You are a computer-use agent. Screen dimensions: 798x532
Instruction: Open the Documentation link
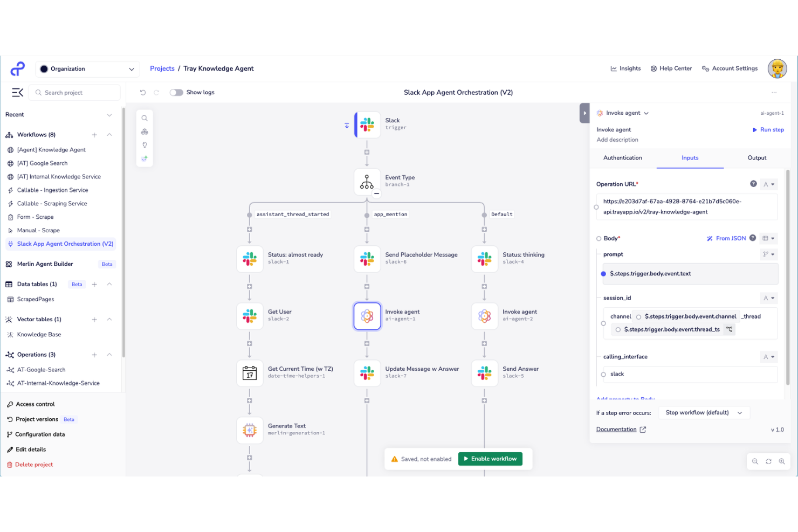point(621,430)
